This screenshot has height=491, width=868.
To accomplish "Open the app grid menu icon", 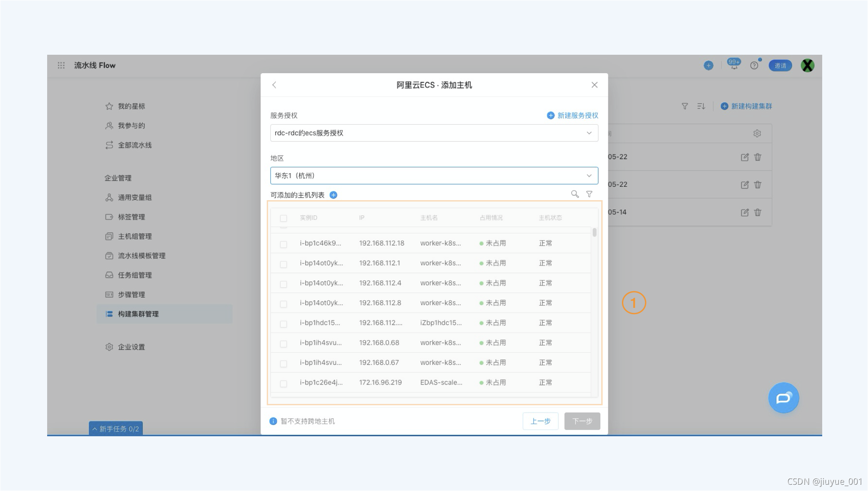I will pyautogui.click(x=61, y=66).
